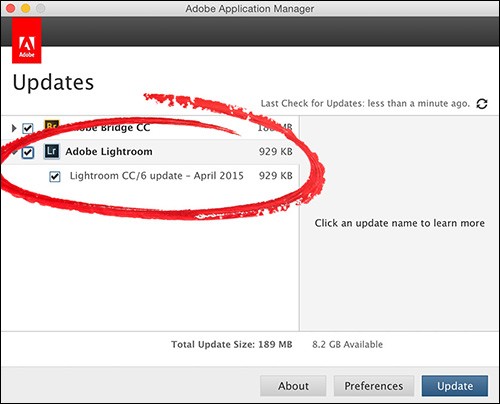Collapse the Adobe Lightroom disclosure triangle
This screenshot has height=404, width=500.
click(15, 153)
